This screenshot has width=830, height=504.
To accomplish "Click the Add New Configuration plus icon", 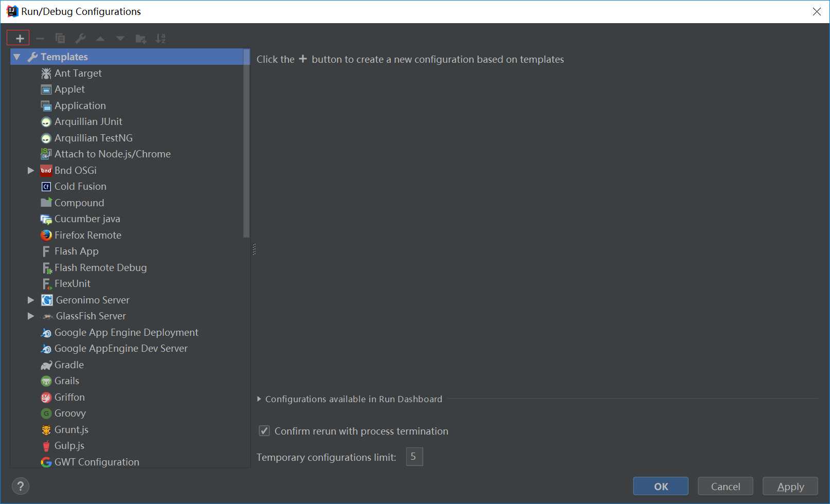I will click(x=20, y=39).
